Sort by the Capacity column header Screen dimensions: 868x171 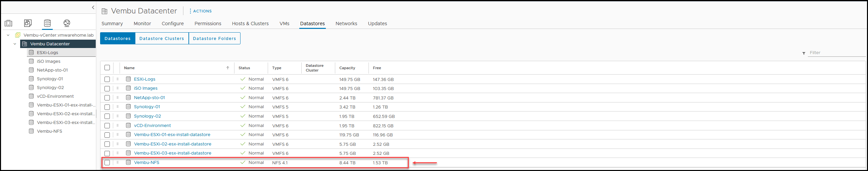[347, 68]
